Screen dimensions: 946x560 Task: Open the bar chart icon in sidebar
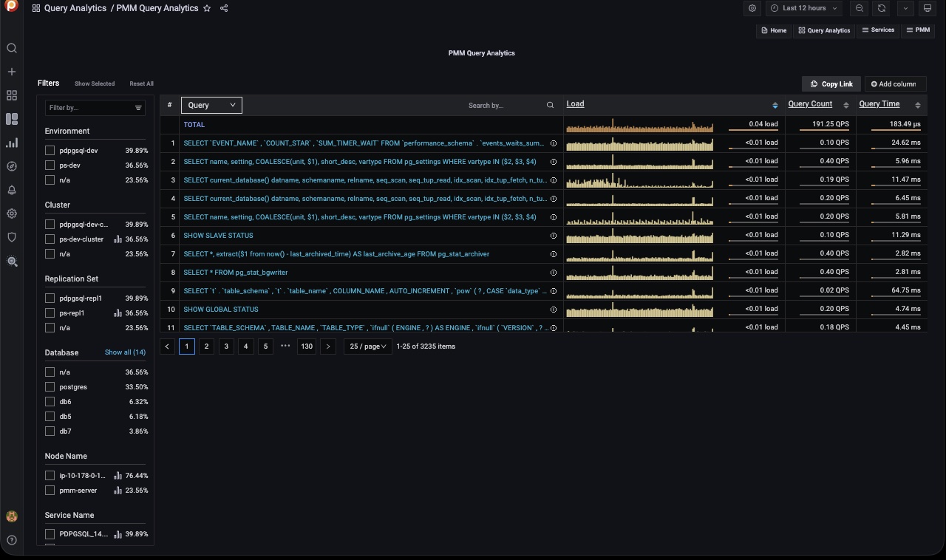12,143
